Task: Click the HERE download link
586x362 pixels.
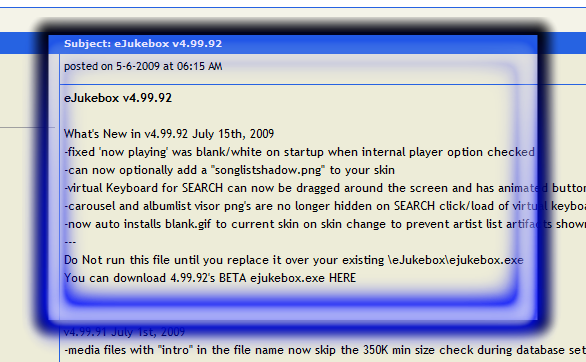Action: (x=342, y=278)
